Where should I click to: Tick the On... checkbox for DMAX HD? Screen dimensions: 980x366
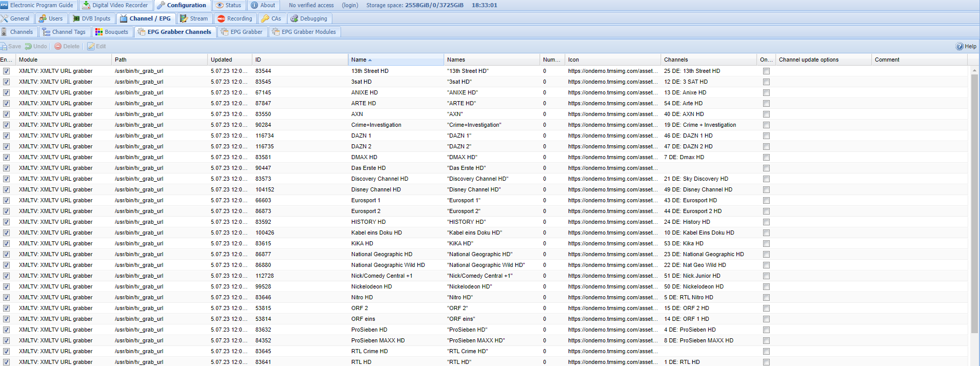(x=766, y=158)
